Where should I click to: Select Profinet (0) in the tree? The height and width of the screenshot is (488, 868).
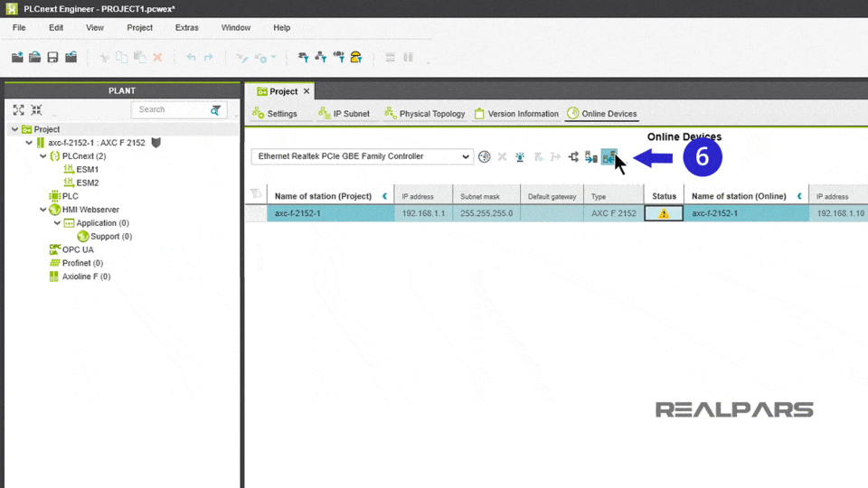point(76,263)
